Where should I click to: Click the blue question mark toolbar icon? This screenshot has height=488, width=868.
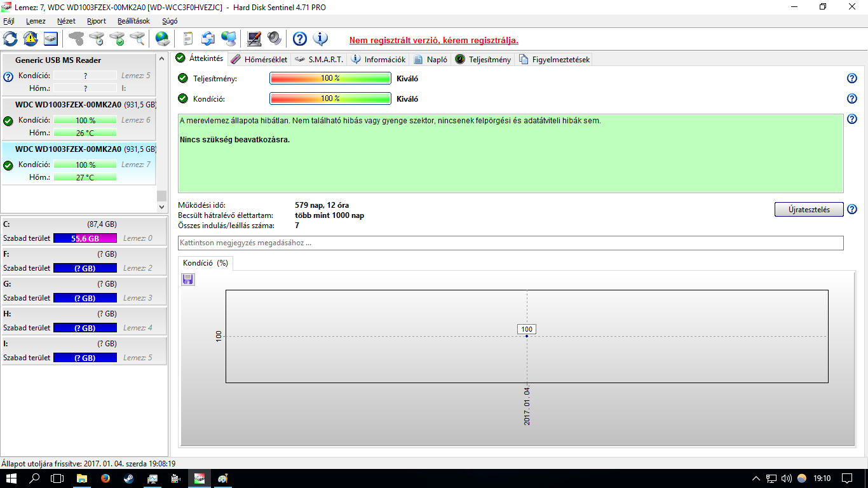(x=300, y=39)
